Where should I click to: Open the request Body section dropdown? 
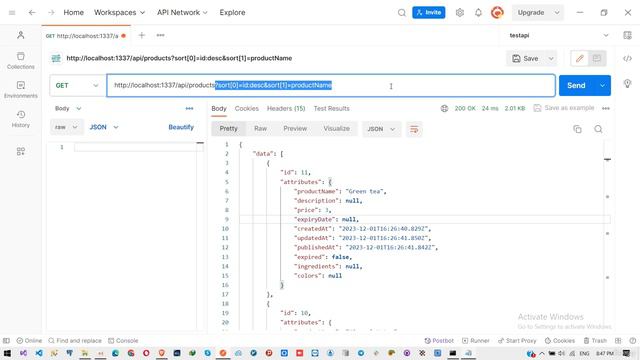(68, 109)
